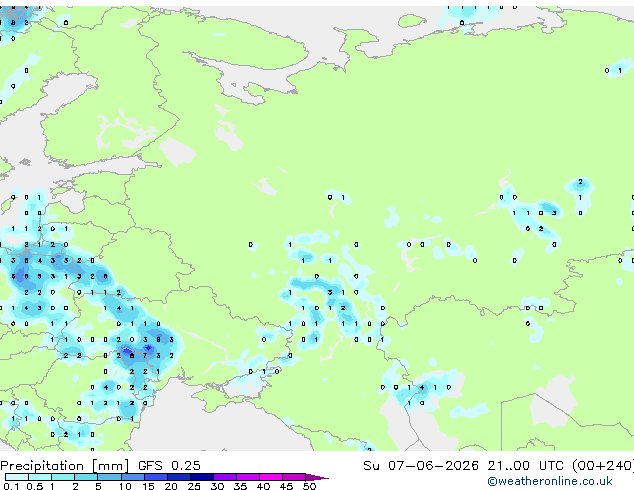Pick the legend swatch between 20 and 25
This screenshot has height=490, width=634.
click(179, 477)
